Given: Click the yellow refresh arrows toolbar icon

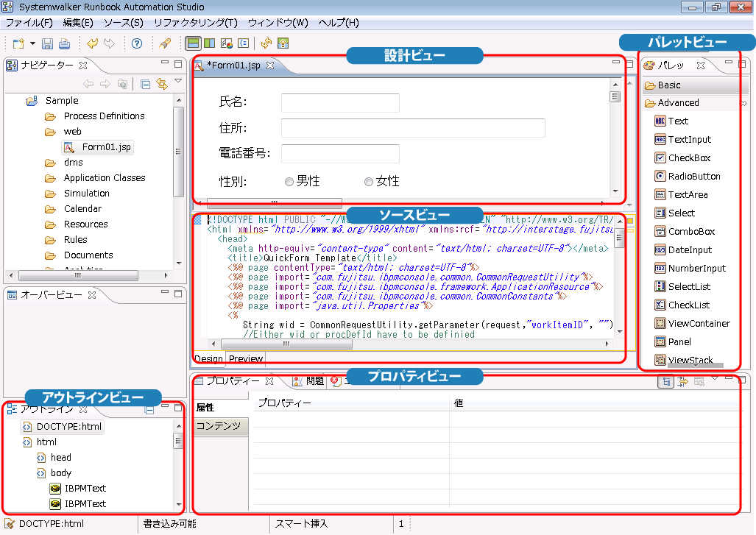Looking at the screenshot, I should (x=266, y=43).
